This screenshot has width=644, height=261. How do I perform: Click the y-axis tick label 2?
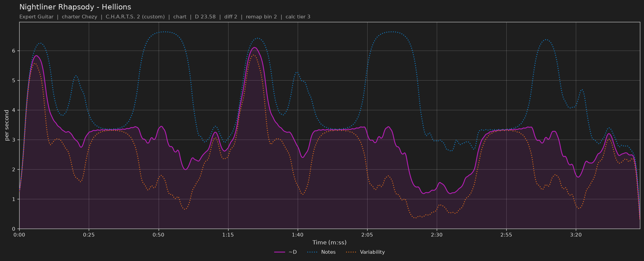pyautogui.click(x=14, y=170)
